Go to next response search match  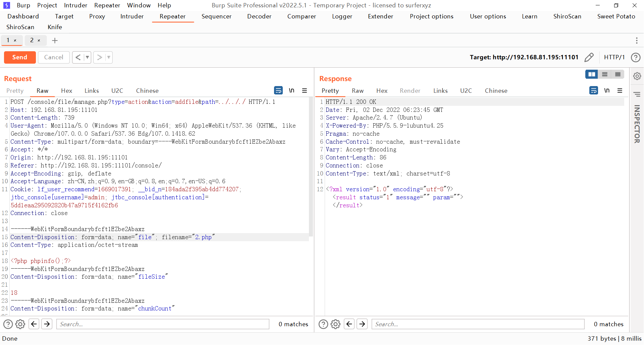point(362,324)
